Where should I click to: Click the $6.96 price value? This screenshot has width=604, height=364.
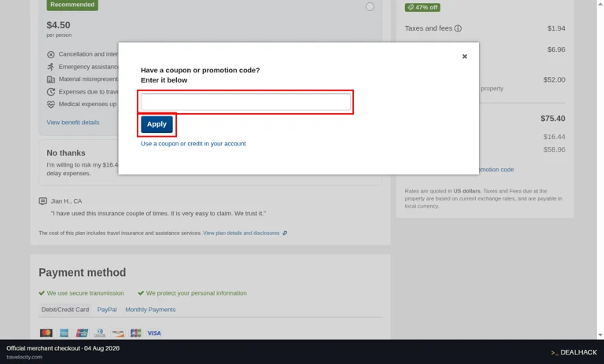tap(556, 50)
